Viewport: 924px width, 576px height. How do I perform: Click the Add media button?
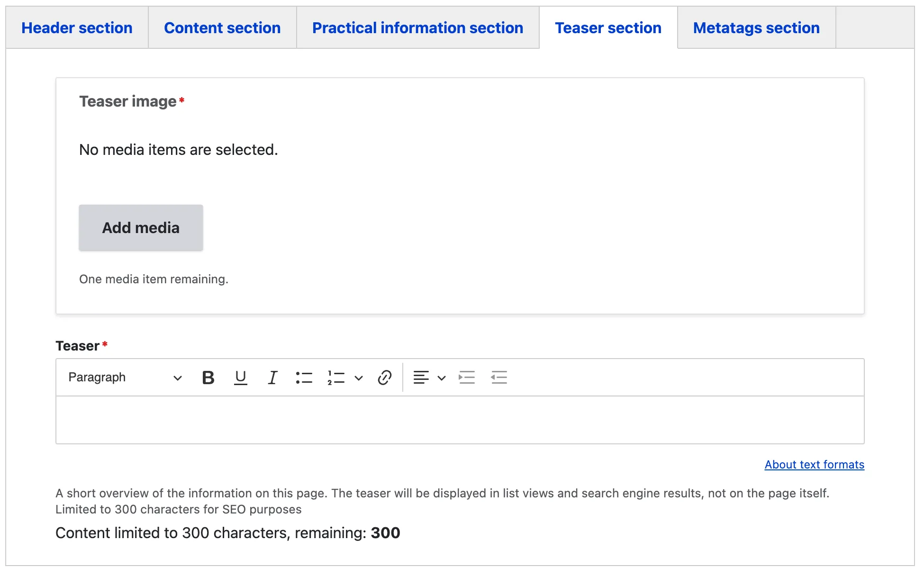click(x=141, y=228)
